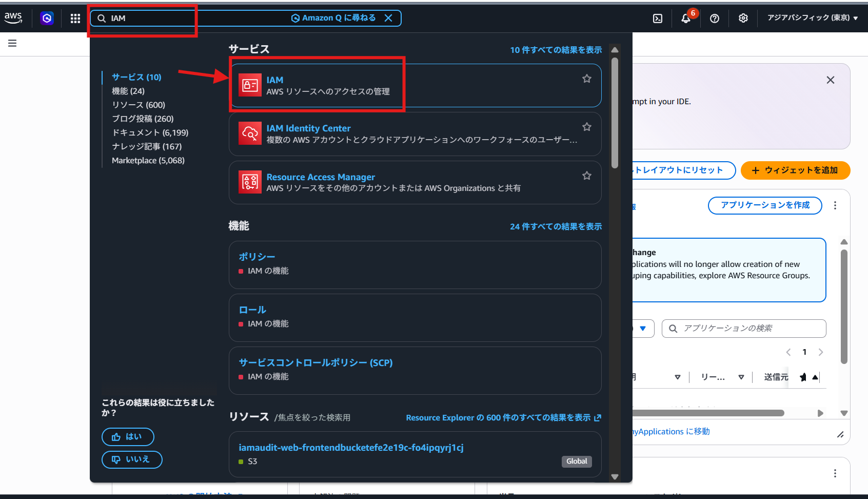Ask Amazon Q from the search bar
Screen dimensions: 868x499
(x=333, y=18)
